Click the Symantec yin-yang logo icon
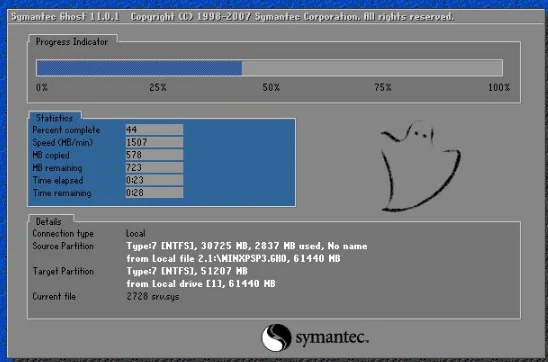This screenshot has width=548, height=362. (x=276, y=338)
